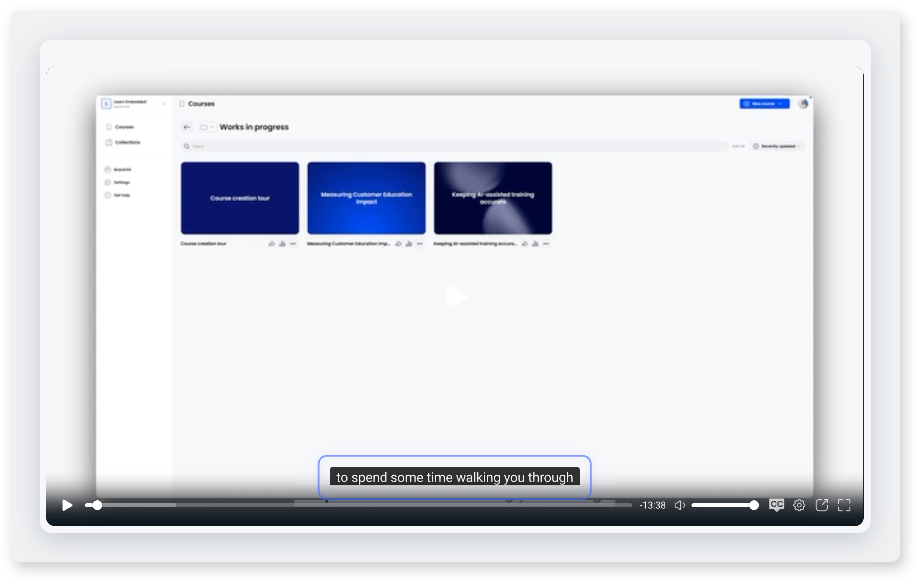Click the share icon under Measuring Customer Education
924x586 pixels.
coord(398,244)
